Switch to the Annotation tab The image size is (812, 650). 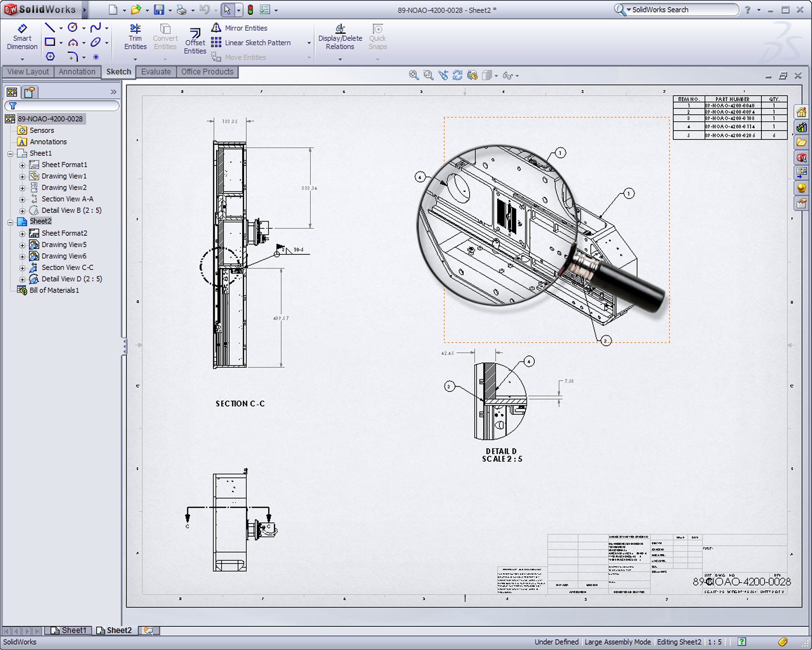(x=77, y=71)
